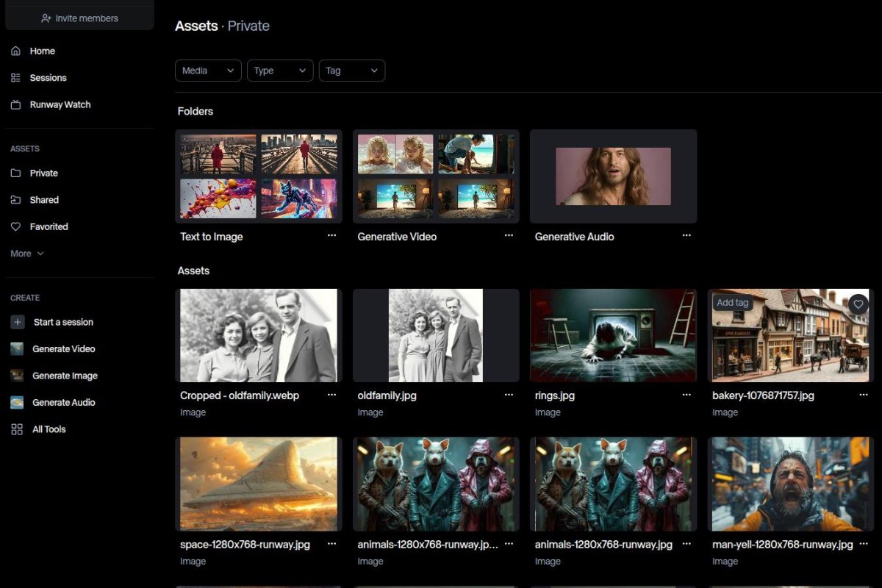Open the Sessions icon in sidebar
Screen dimensions: 882x588
pyautogui.click(x=16, y=78)
